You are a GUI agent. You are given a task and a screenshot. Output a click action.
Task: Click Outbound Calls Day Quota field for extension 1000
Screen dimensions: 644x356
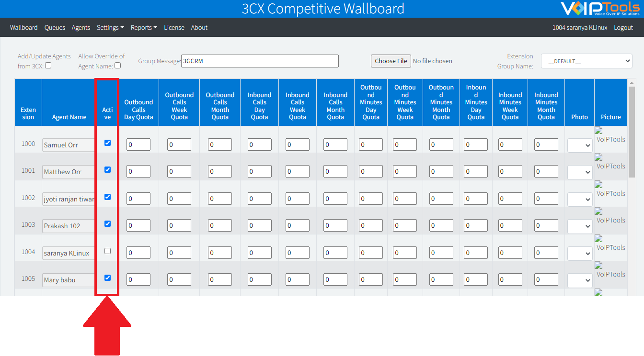138,145
